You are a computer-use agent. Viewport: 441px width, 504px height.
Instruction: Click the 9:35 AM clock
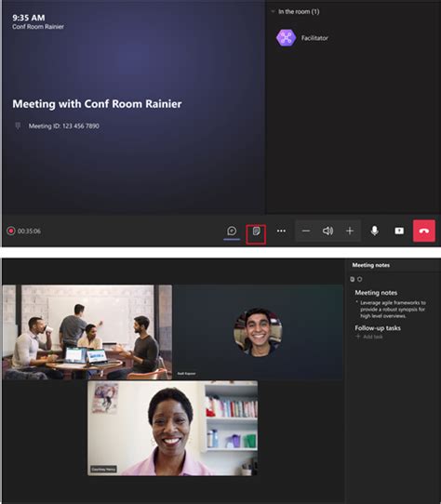29,18
